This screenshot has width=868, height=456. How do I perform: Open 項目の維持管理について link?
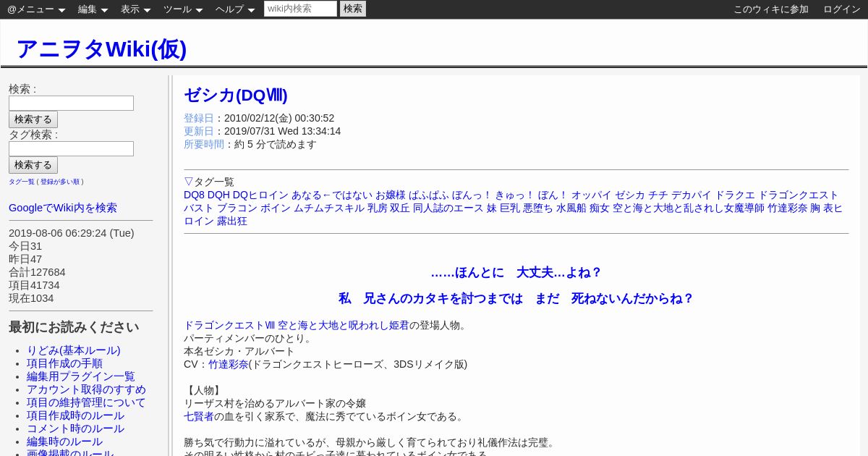coord(86,402)
